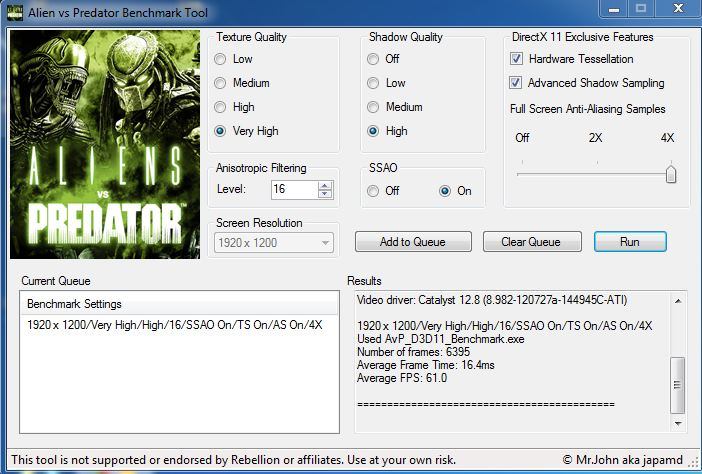702x474 pixels.
Task: Click the Results scrollbar down arrow
Action: [678, 423]
